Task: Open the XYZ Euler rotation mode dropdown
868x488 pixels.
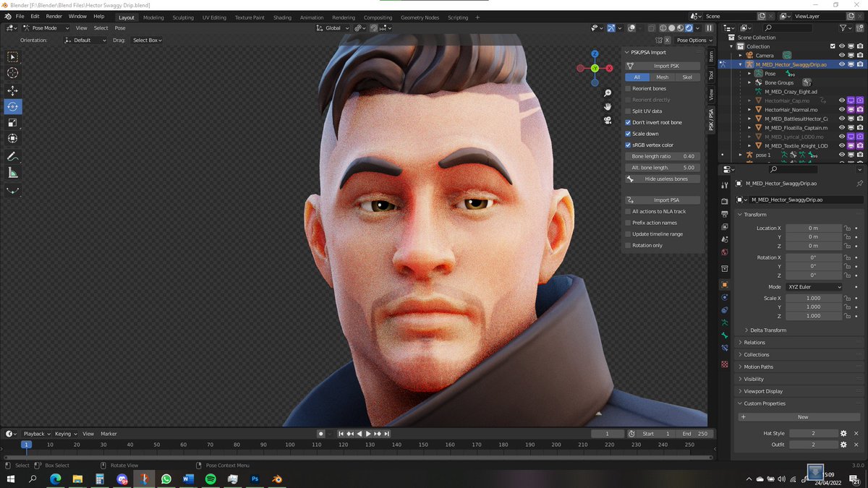Action: coord(814,287)
